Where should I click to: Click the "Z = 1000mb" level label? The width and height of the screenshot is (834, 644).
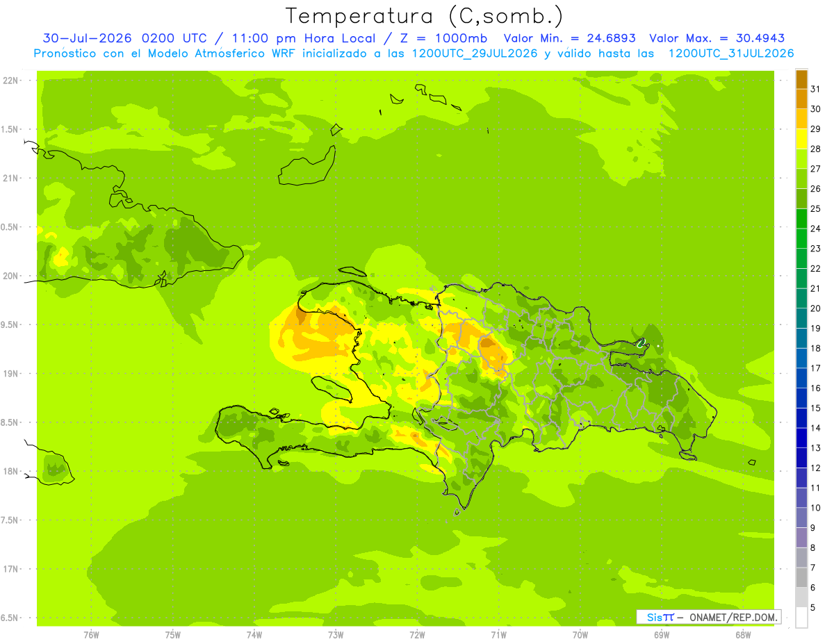[x=444, y=38]
